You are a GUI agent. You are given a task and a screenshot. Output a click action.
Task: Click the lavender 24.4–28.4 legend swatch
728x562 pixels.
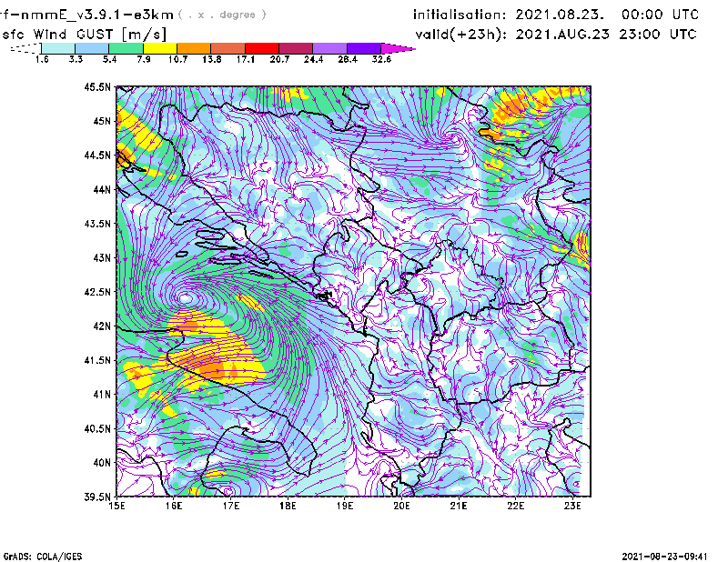pos(329,48)
